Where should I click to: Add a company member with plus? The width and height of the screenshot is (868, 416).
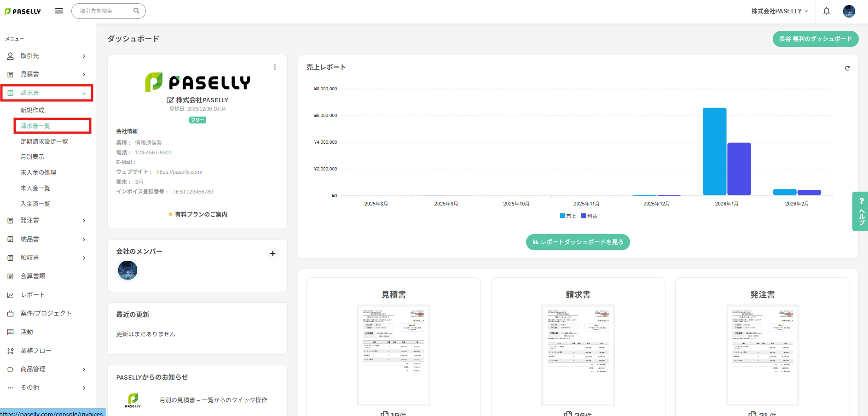(x=272, y=253)
